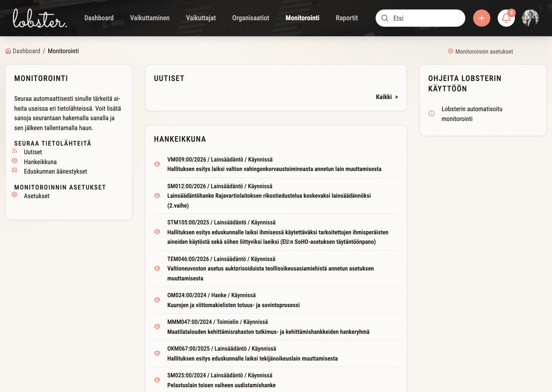Screen dimensions: 552x392
Task: Click scales icon of OKM067:00/2025 row
Action: click(157, 353)
